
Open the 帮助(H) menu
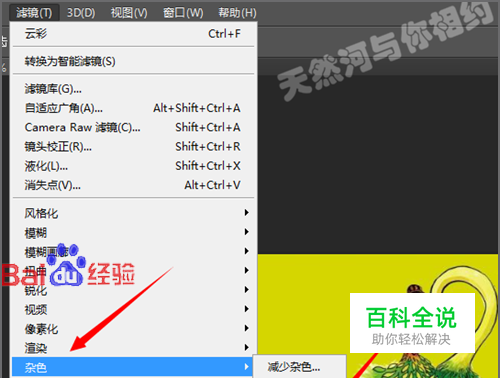[x=237, y=13]
